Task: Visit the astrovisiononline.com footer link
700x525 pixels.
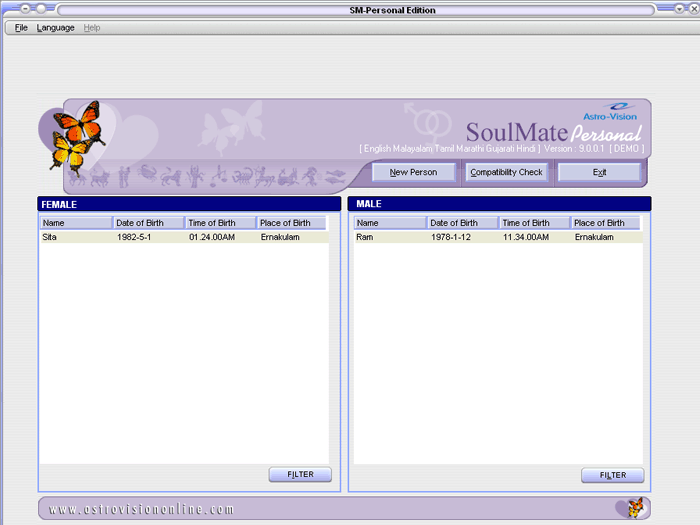Action: pyautogui.click(x=141, y=509)
